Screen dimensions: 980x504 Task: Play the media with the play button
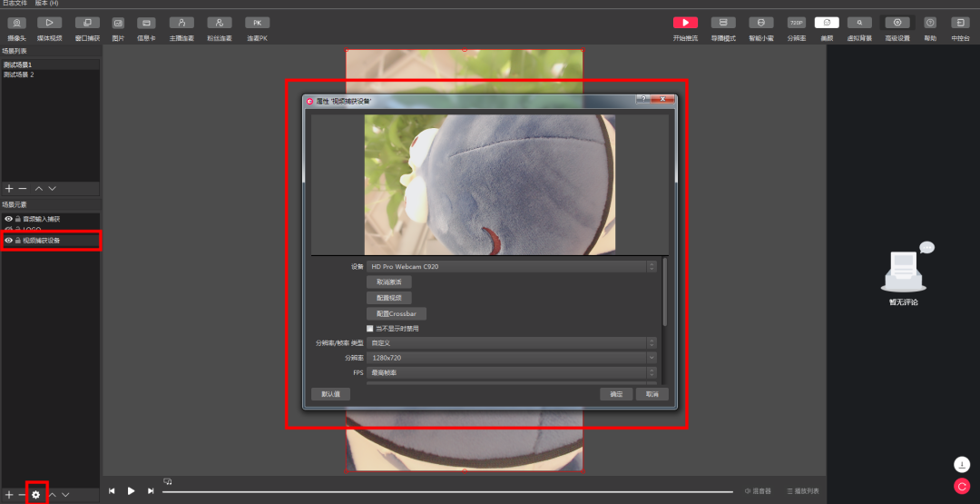[132, 491]
